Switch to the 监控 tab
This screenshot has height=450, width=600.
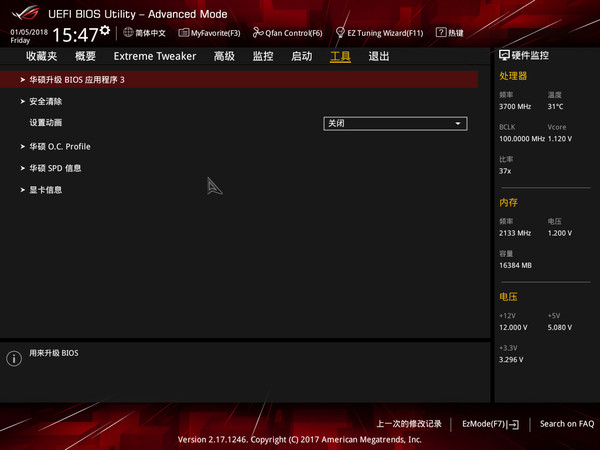point(263,56)
